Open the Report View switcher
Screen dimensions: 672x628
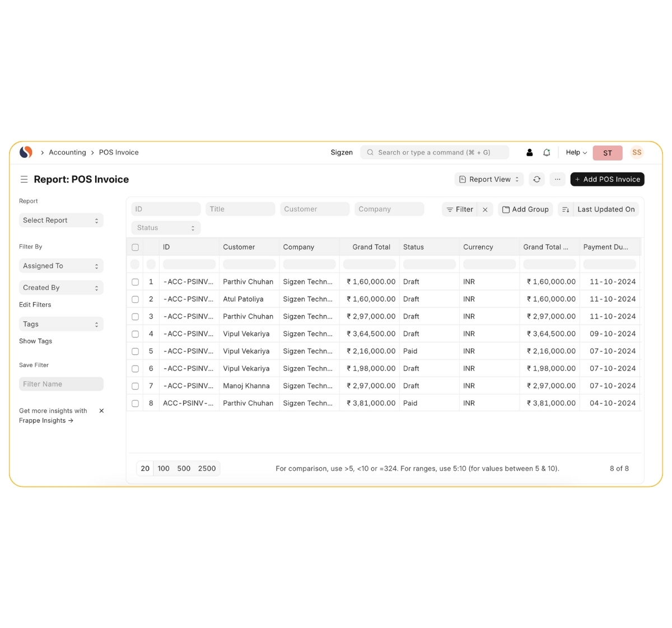pyautogui.click(x=489, y=180)
